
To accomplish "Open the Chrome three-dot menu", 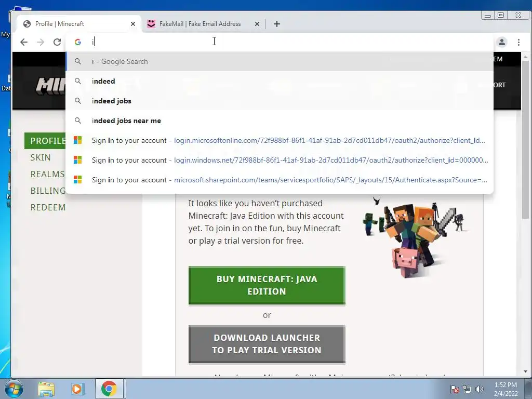I will click(x=518, y=42).
